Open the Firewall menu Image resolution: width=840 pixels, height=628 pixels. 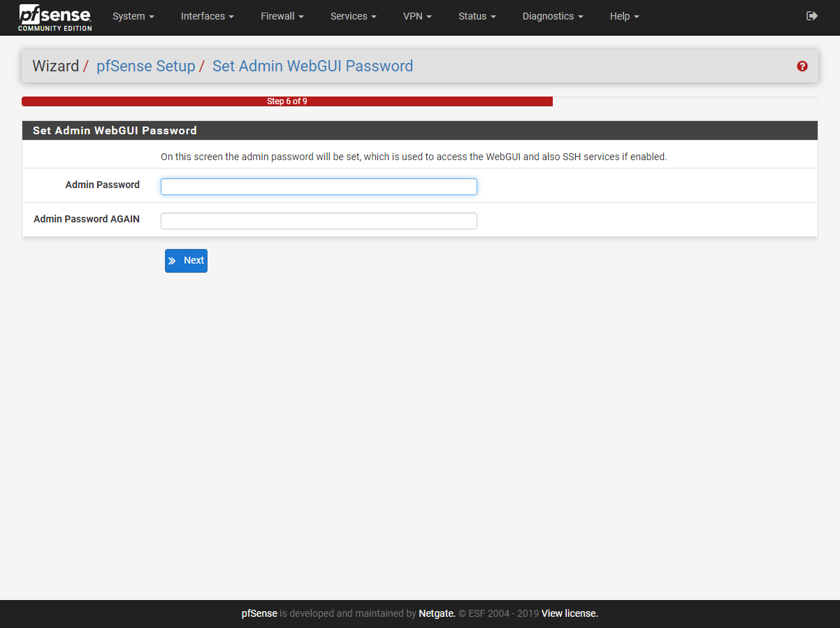pyautogui.click(x=282, y=16)
